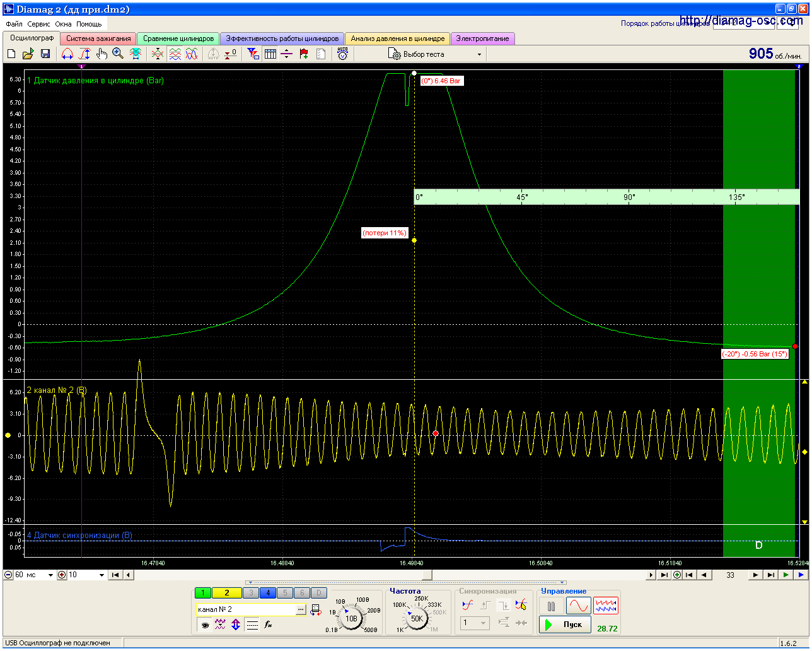Click the filter funnel icon

(253, 54)
